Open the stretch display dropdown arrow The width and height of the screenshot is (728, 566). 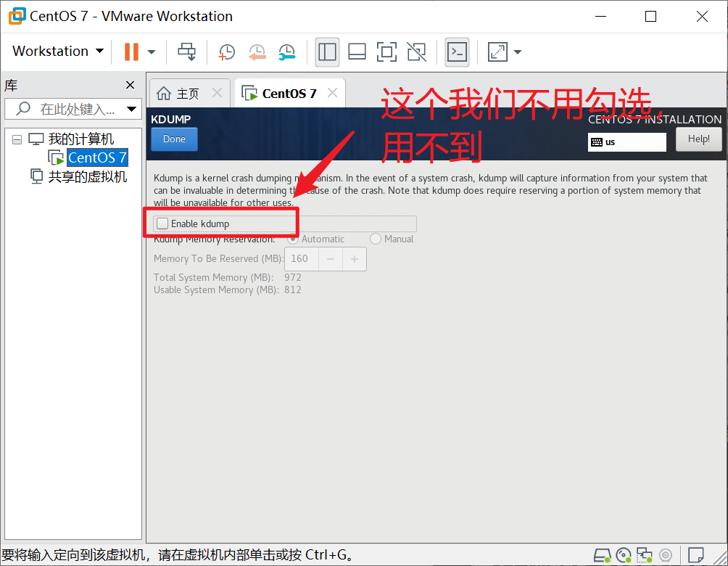[518, 52]
